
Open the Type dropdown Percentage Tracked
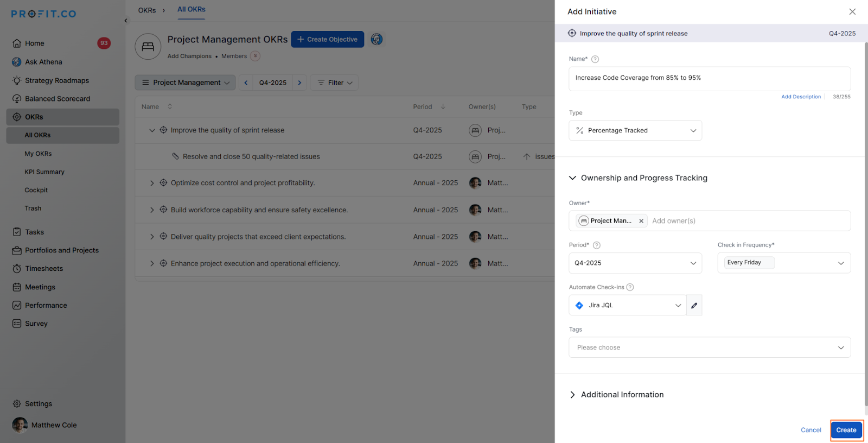[635, 130]
